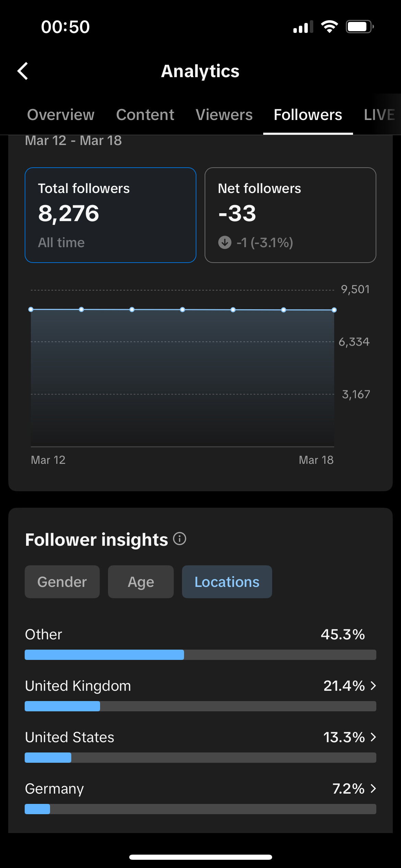Viewport: 401px width, 868px height.
Task: Tap the Other location progress bar
Action: (x=200, y=655)
